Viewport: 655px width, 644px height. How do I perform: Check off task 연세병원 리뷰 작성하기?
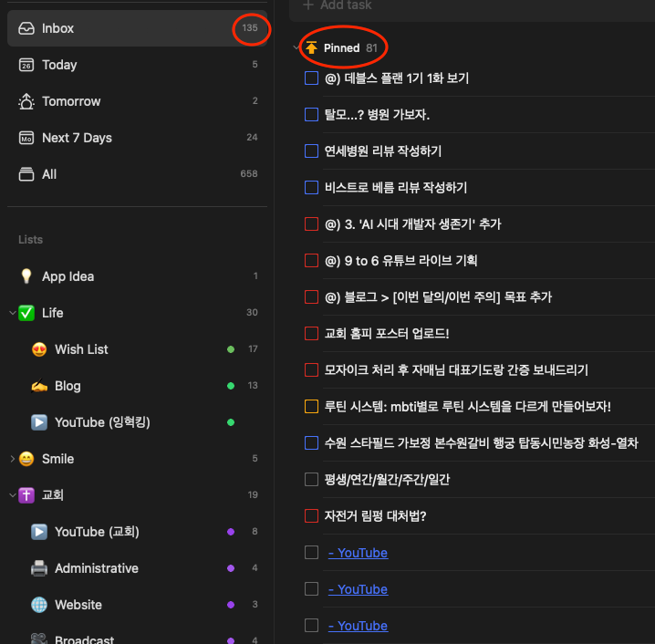click(x=311, y=151)
